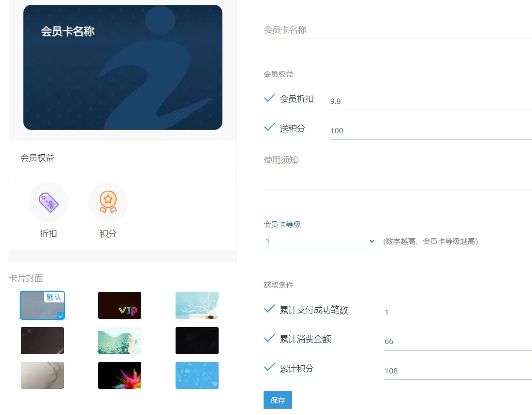
Task: Pick the colorful powder explosion cover
Action: [119, 375]
